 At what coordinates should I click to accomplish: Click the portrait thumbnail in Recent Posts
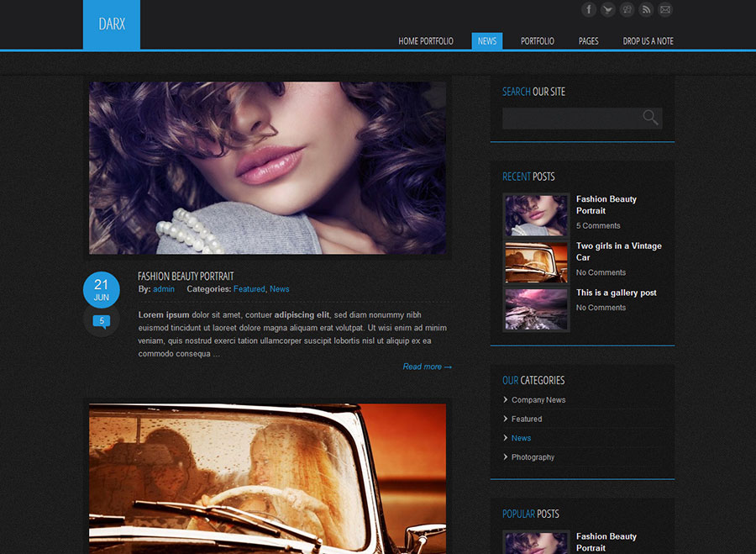pyautogui.click(x=536, y=215)
